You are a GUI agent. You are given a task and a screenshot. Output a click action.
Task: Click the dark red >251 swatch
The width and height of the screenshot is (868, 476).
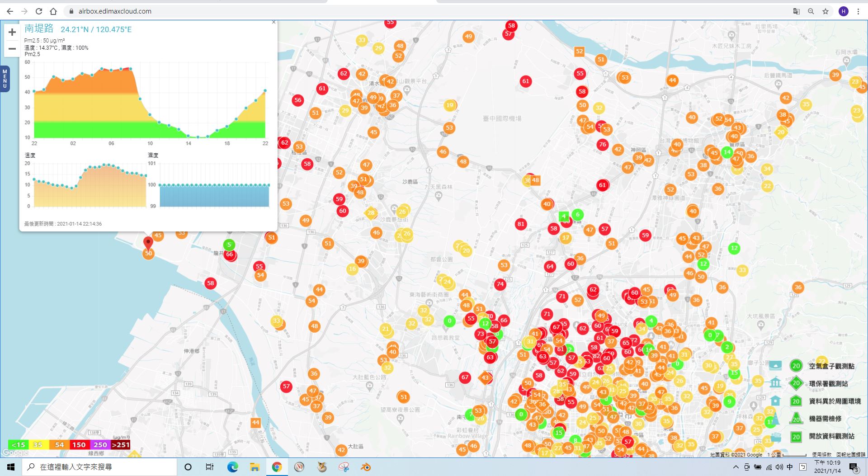[x=121, y=445]
